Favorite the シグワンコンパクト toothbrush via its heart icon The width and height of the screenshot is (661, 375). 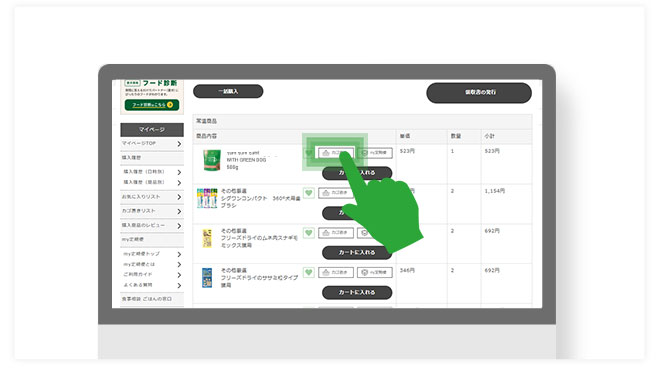coord(309,193)
